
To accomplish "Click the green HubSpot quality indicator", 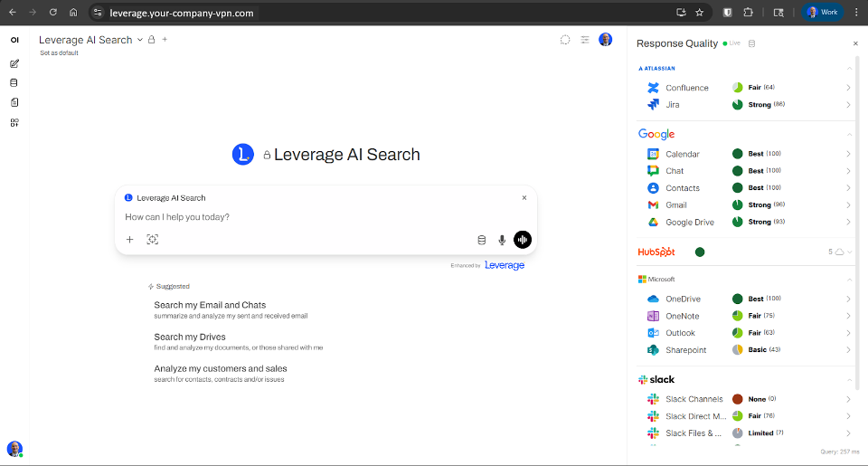I will (x=700, y=252).
